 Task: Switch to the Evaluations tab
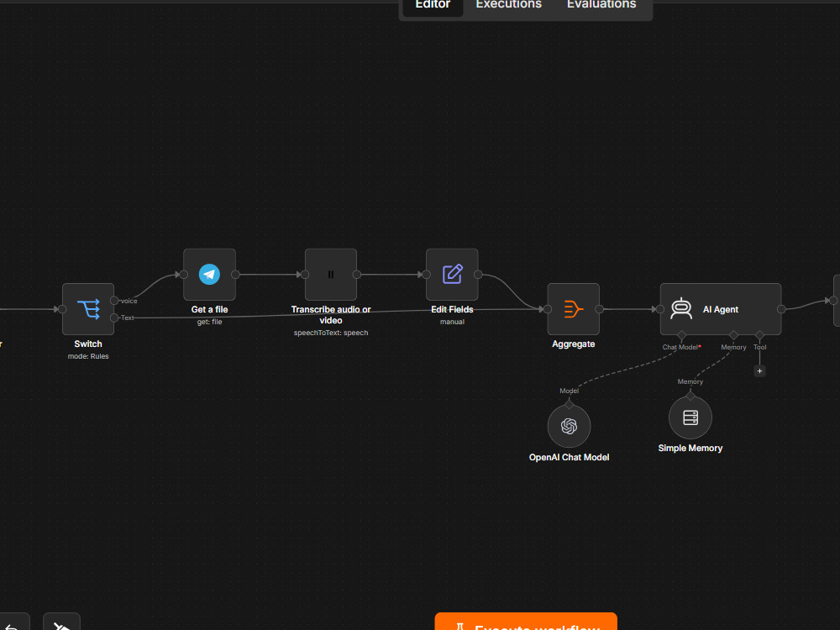point(601,5)
